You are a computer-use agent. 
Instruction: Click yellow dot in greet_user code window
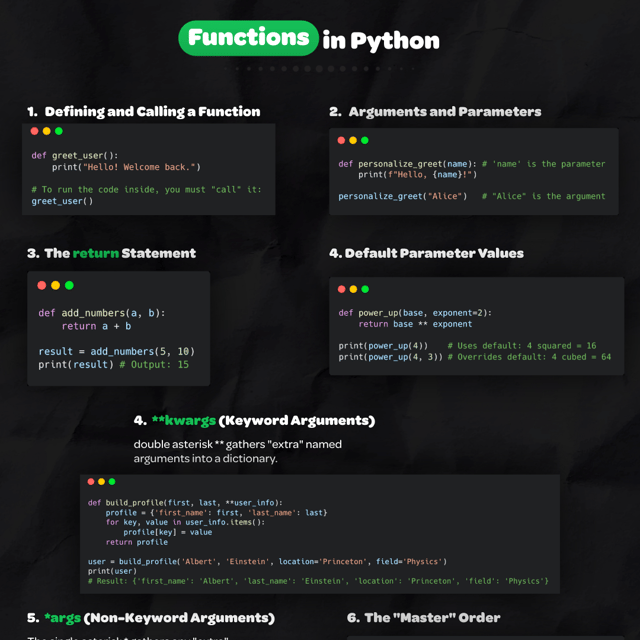(x=47, y=131)
